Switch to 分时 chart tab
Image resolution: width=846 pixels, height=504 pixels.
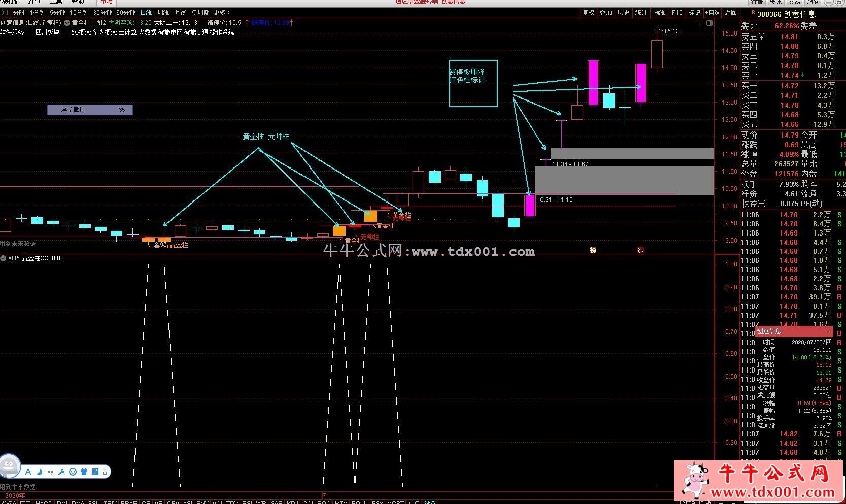coord(19,13)
